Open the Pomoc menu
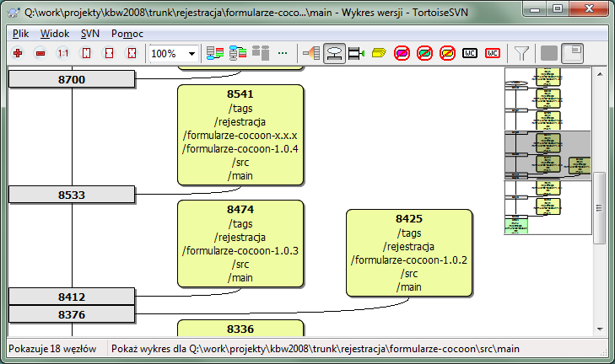 click(127, 34)
